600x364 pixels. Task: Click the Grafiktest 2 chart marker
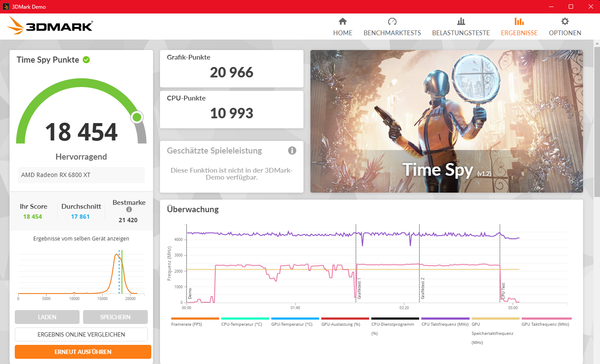click(x=423, y=288)
